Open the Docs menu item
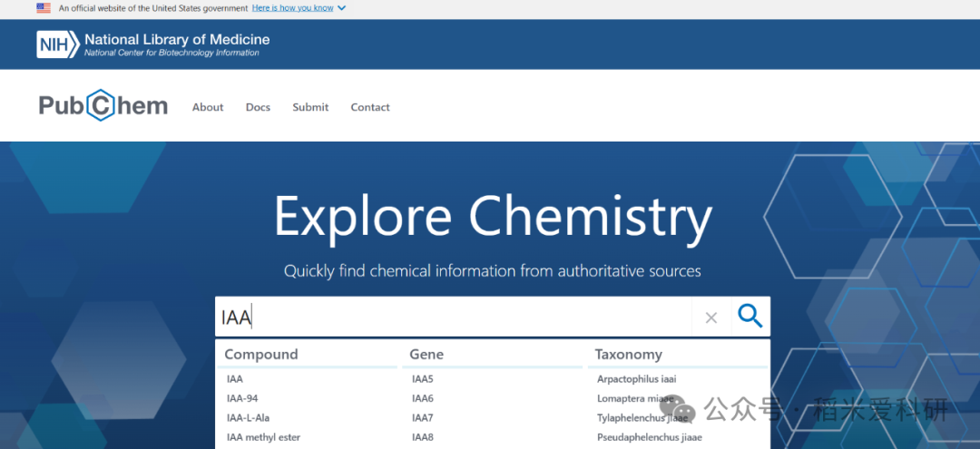The height and width of the screenshot is (449, 980). click(258, 107)
